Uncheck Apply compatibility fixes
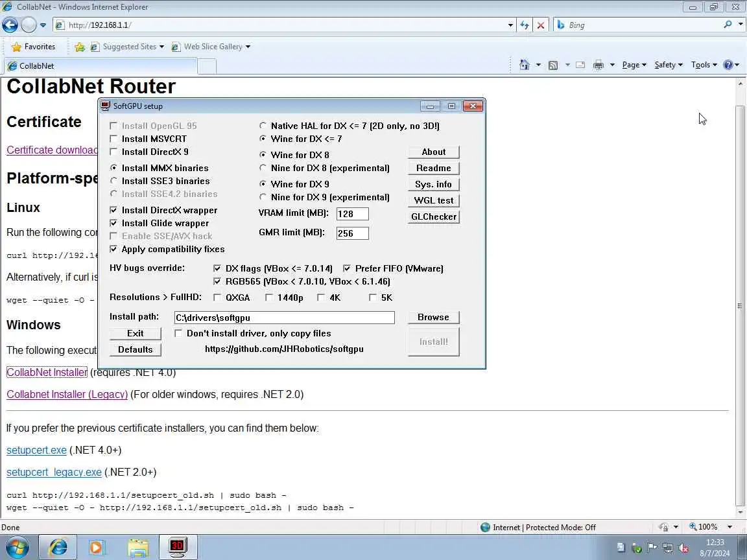747x560 pixels. coord(113,249)
